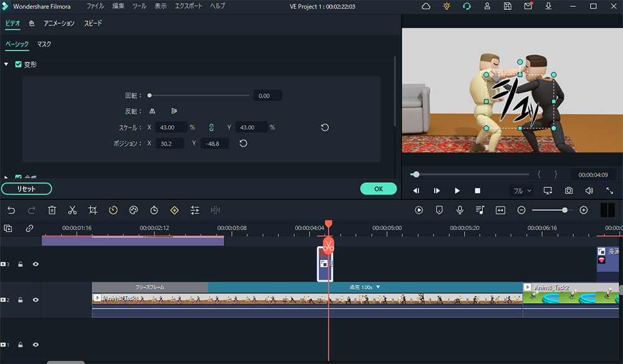Toggle the 変形 checkbox
The image size is (623, 364).
tap(18, 64)
